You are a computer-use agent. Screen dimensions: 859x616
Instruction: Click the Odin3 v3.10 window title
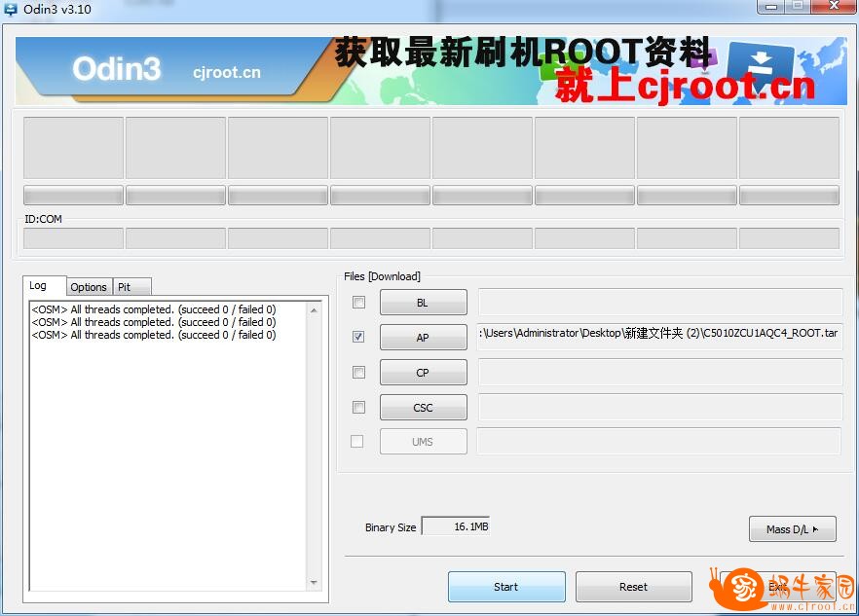point(57,10)
